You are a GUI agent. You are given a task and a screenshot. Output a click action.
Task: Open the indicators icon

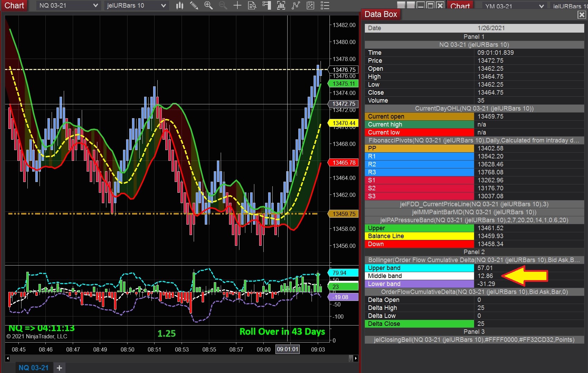click(x=296, y=6)
